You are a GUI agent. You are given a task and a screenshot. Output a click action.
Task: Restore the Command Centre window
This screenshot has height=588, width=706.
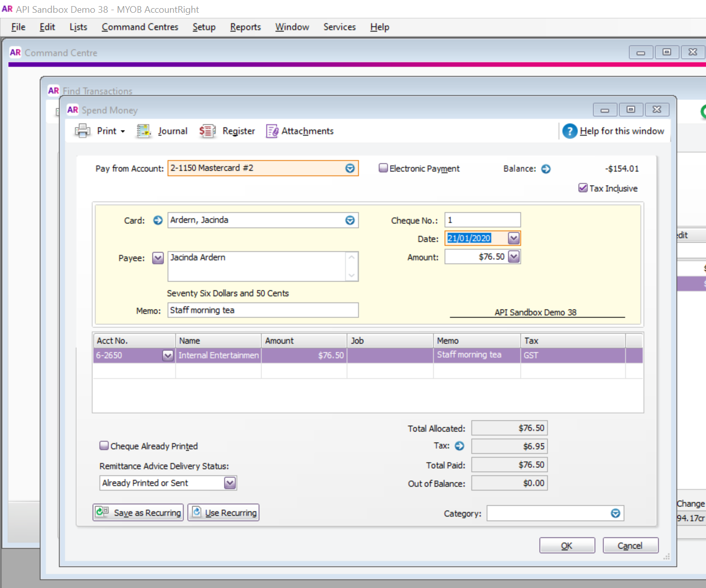coord(667,52)
